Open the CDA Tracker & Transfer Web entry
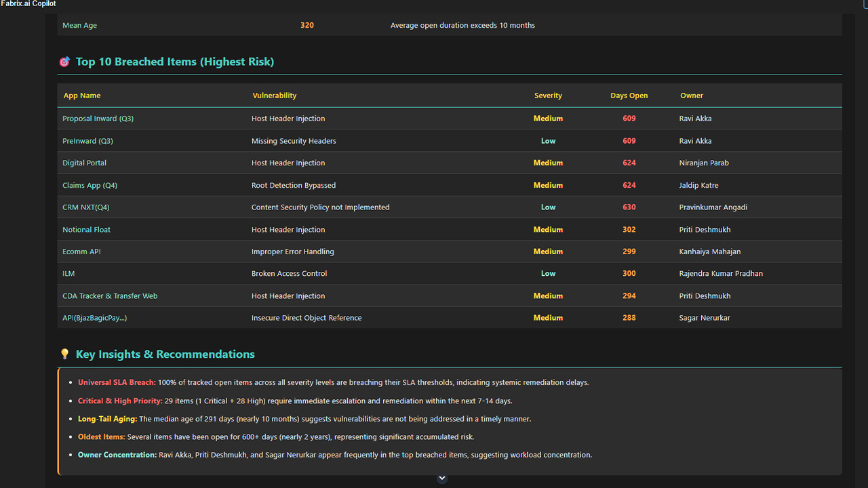The image size is (868, 488). point(110,296)
